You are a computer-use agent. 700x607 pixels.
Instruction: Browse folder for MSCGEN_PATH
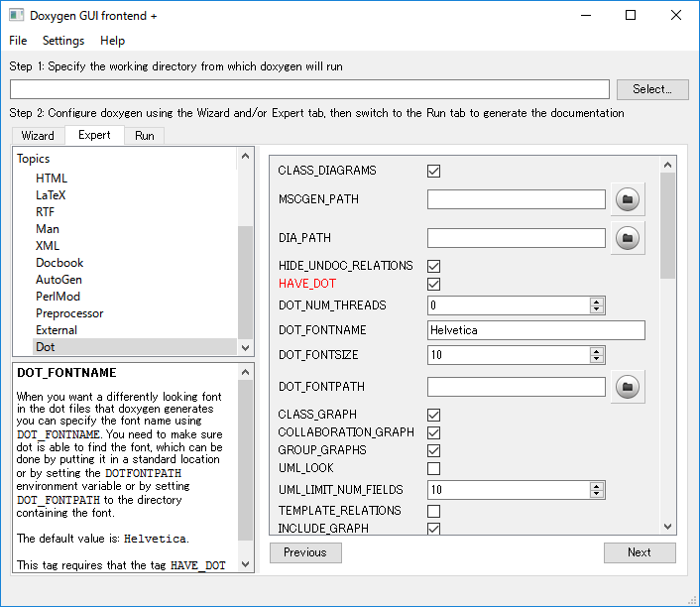coord(628,199)
